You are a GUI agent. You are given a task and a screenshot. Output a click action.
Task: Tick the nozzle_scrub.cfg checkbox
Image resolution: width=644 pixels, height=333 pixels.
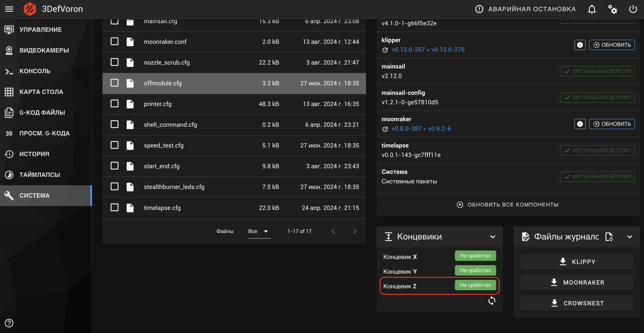[x=115, y=62]
